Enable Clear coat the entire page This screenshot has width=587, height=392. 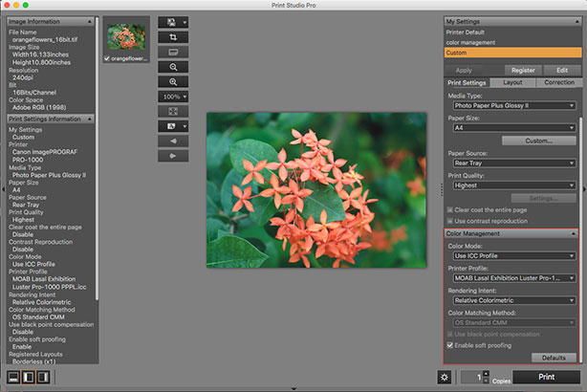tap(450, 210)
